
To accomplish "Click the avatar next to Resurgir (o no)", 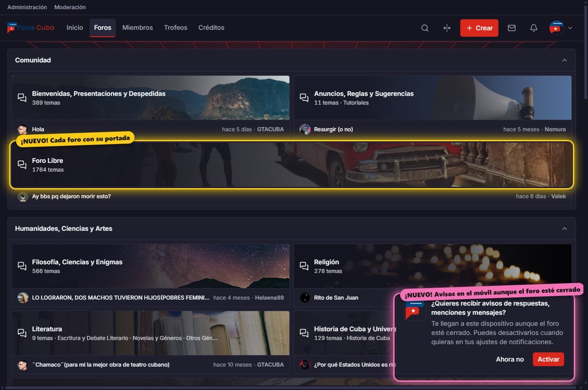I will point(305,129).
